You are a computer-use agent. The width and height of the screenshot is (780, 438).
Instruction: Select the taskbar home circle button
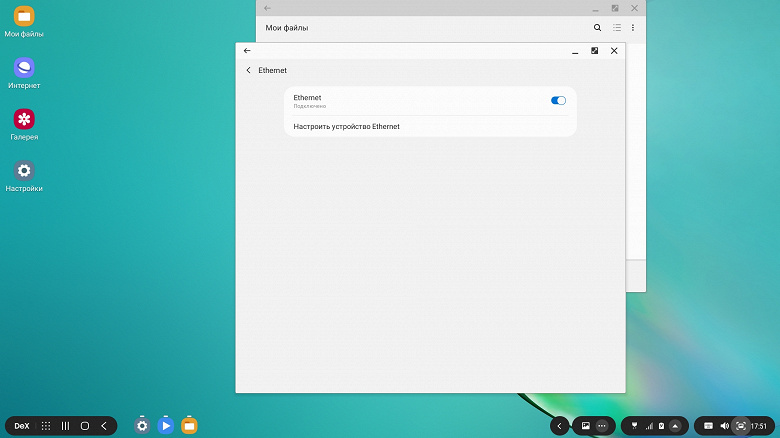coord(85,426)
